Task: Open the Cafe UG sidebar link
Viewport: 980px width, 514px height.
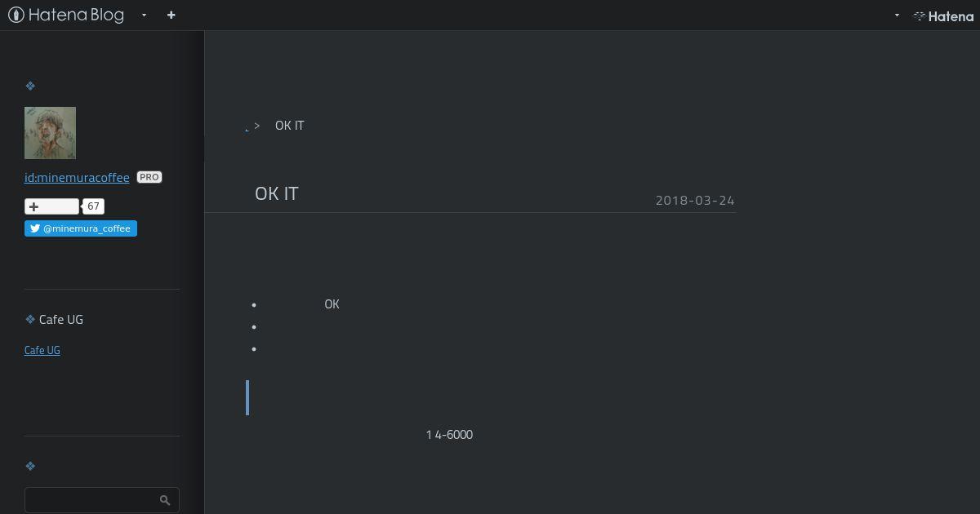Action: tap(42, 350)
